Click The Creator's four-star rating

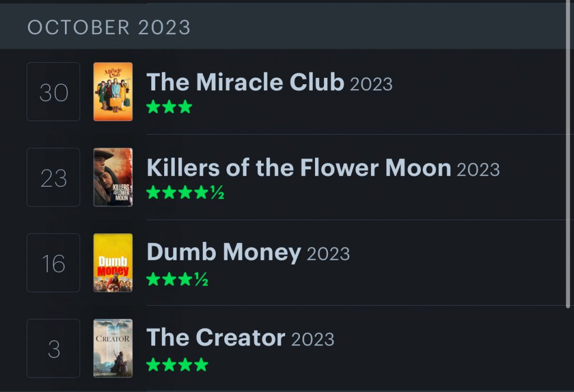(177, 365)
